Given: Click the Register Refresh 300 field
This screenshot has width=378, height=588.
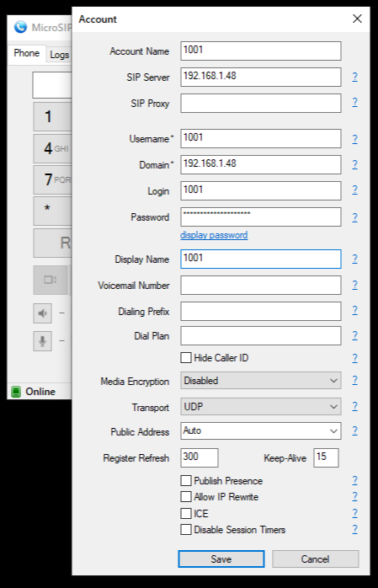Looking at the screenshot, I should coord(200,457).
